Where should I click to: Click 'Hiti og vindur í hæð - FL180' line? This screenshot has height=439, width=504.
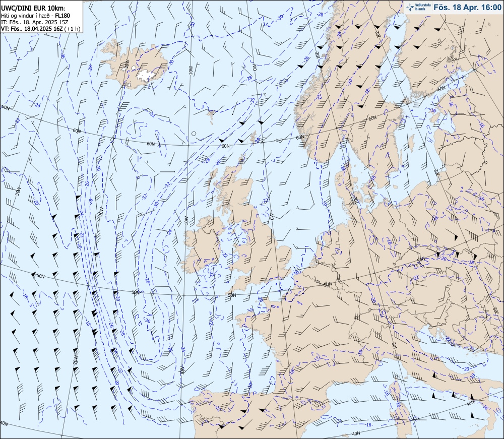pos(35,16)
